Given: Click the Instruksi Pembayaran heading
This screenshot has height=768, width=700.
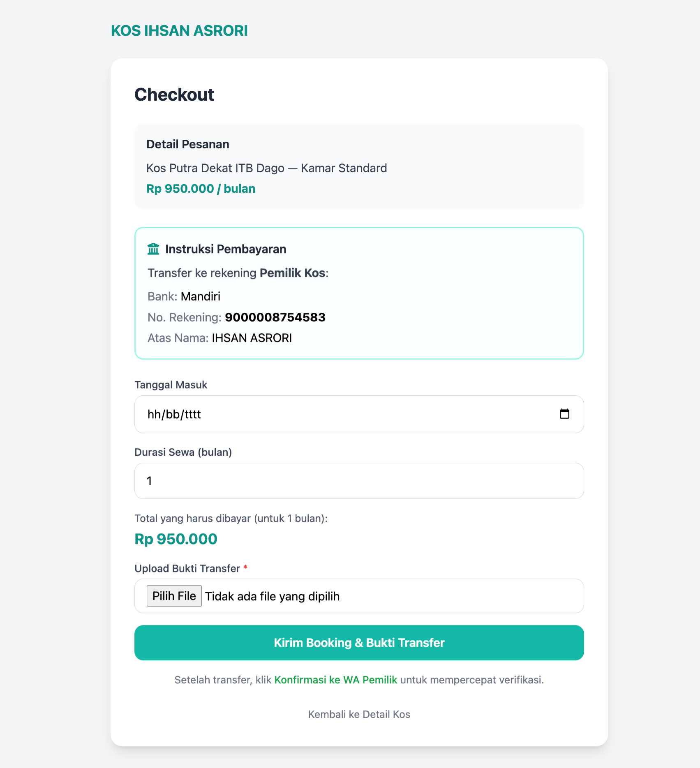Looking at the screenshot, I should (x=226, y=249).
